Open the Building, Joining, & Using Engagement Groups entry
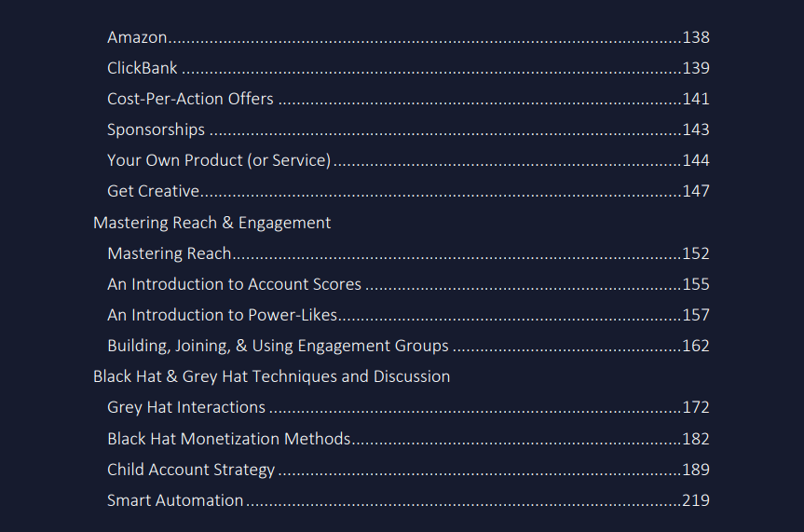The height and width of the screenshot is (532, 804). point(408,346)
